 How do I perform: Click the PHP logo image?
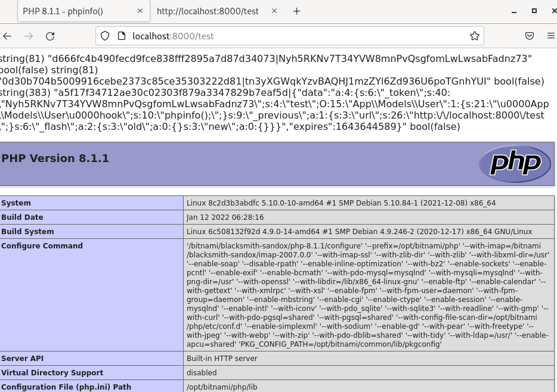coord(515,164)
